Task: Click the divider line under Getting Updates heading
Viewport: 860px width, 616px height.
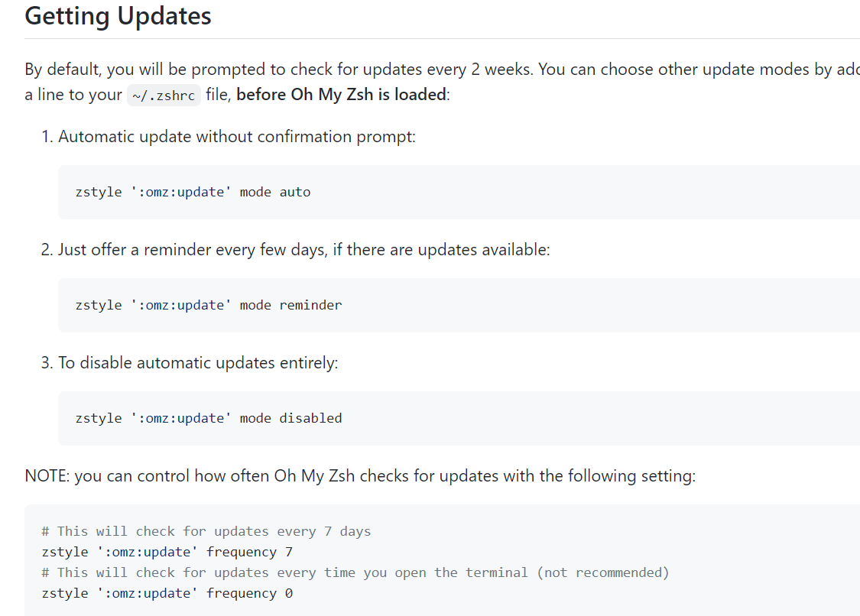Action: 442,38
